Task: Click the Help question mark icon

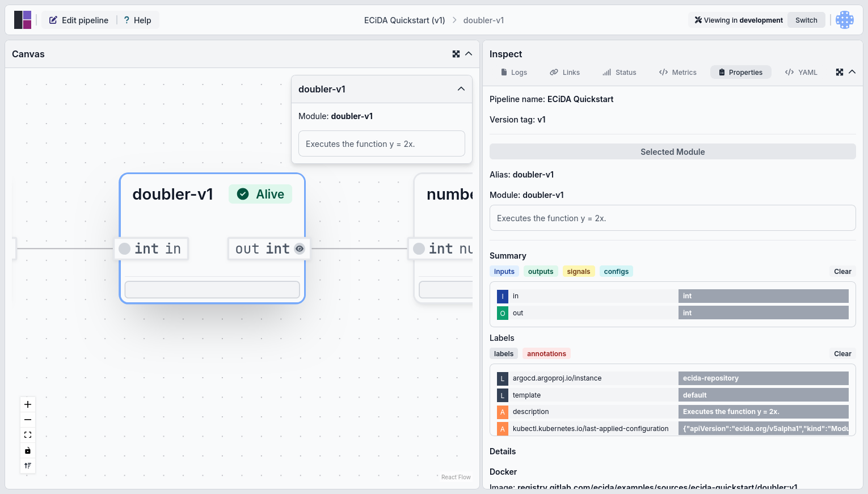Action: 127,20
